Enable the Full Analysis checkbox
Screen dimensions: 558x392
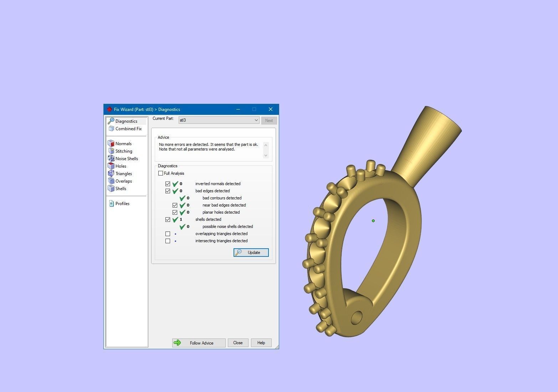pyautogui.click(x=160, y=173)
